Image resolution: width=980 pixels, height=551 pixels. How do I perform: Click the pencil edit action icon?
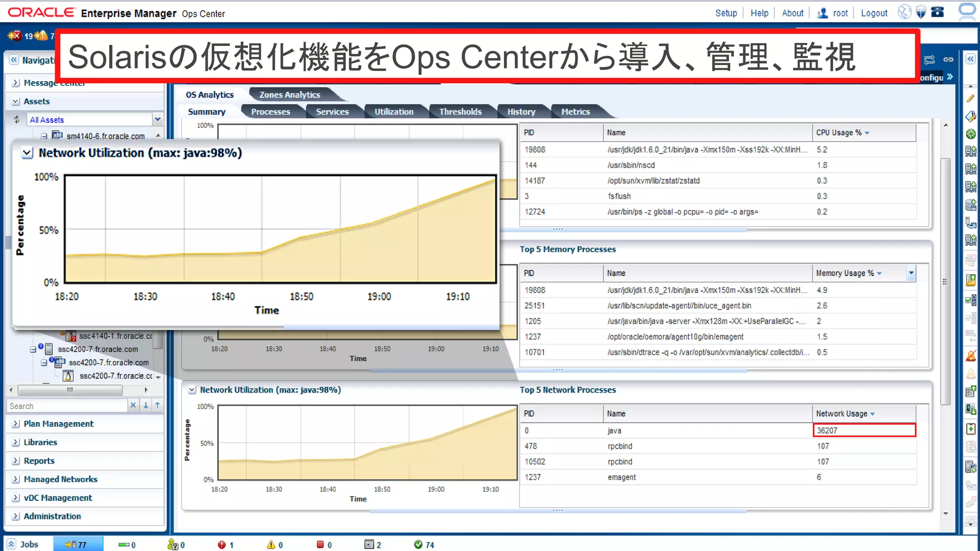coord(970,98)
